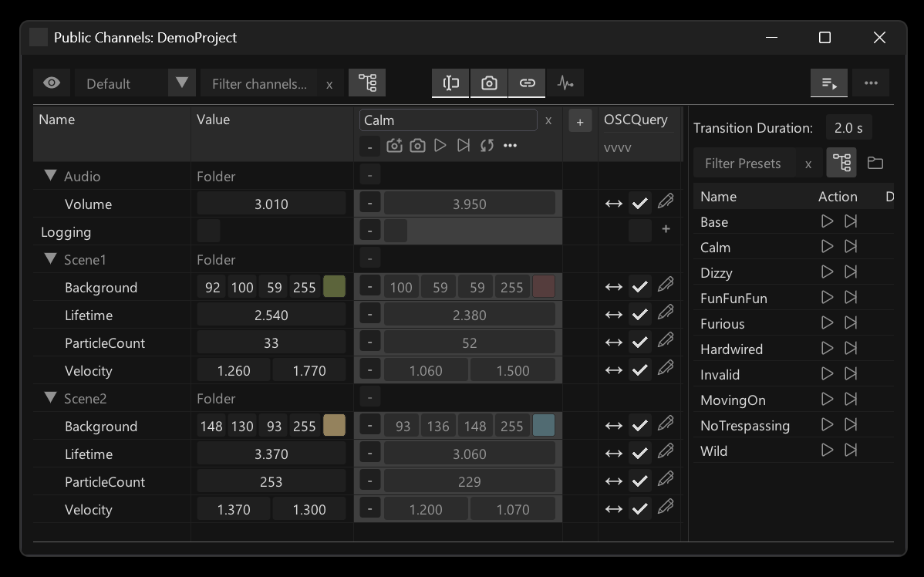Click the plus button to add a preset column
The width and height of the screenshot is (924, 577).
pyautogui.click(x=580, y=120)
